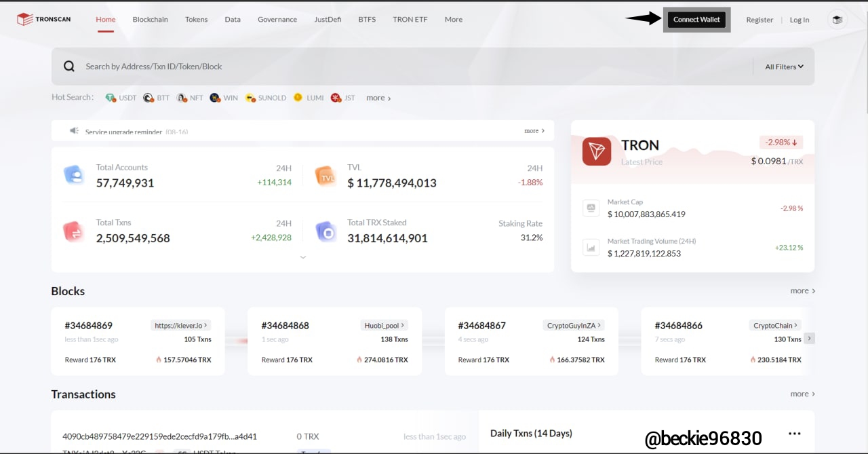Click the Staking Rate 31.2% value

point(532,238)
